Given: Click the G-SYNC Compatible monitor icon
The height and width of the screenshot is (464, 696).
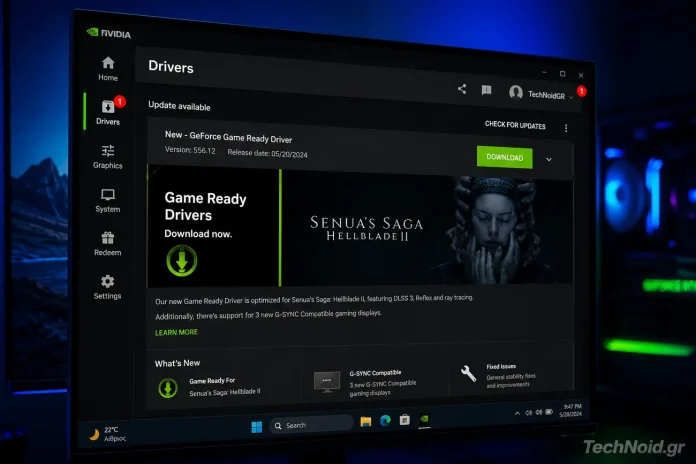Looking at the screenshot, I should tap(327, 382).
